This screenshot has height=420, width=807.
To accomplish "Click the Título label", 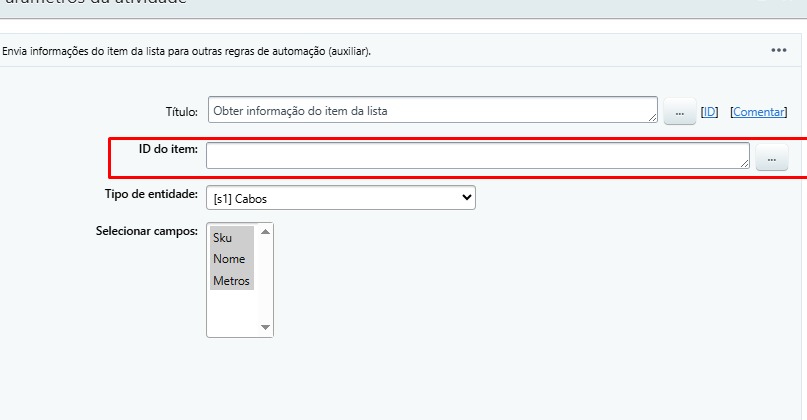I will [x=181, y=112].
